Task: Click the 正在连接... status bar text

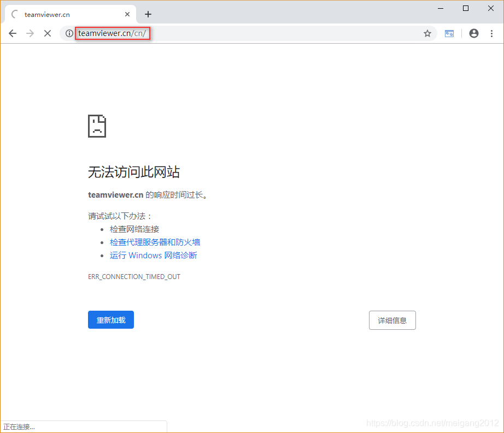Action: 19,427
